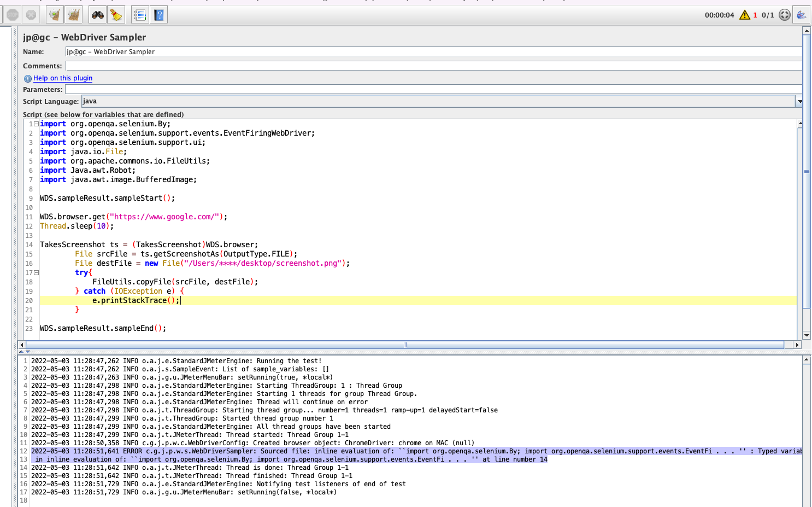812x507 pixels.
Task: Click the Script Language dropdown arrow button
Action: click(x=799, y=101)
